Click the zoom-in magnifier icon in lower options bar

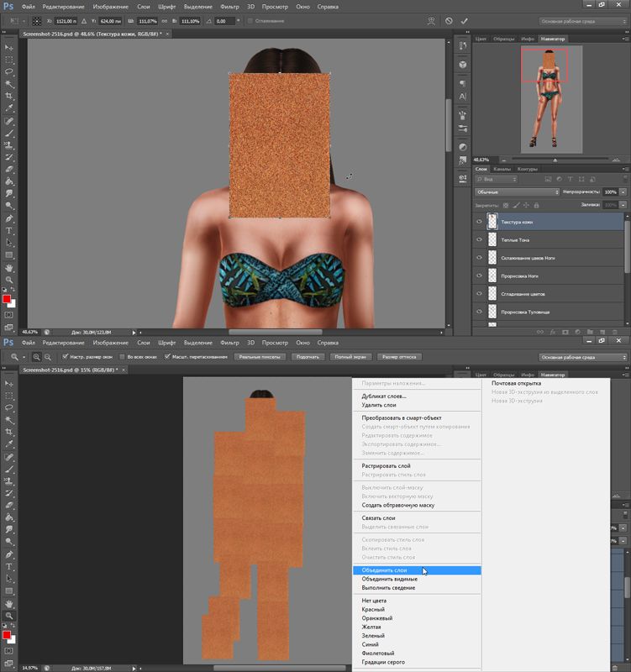click(37, 357)
